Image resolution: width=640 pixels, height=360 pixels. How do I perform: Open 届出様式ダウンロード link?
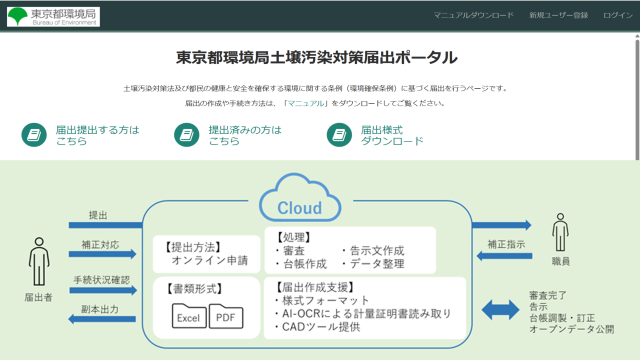click(392, 135)
